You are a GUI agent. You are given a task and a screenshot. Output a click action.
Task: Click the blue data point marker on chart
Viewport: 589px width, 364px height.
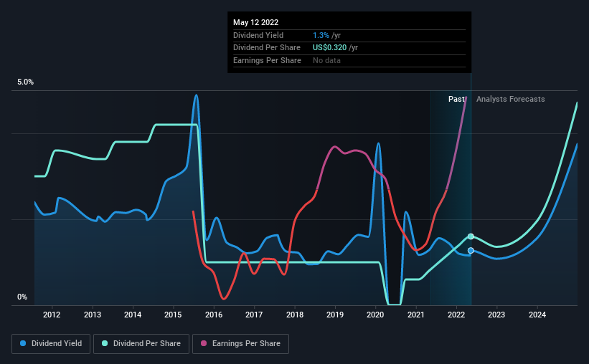click(x=471, y=250)
